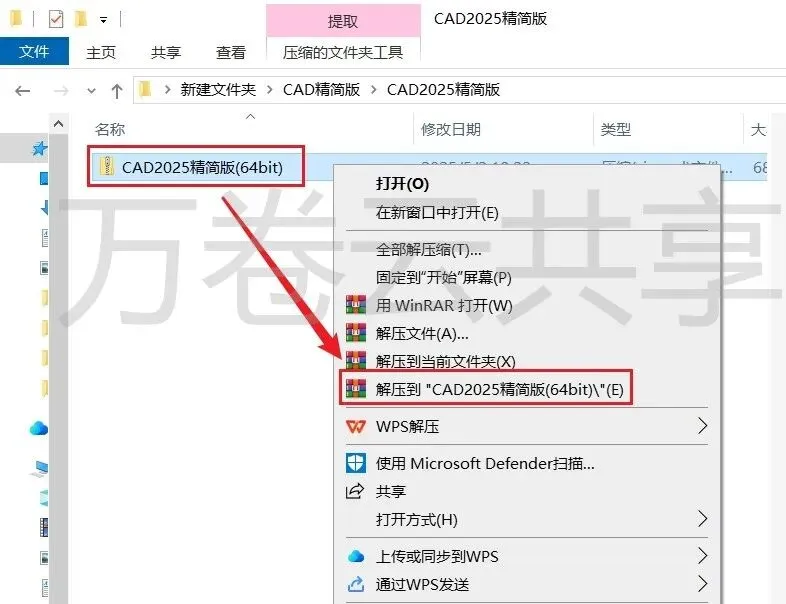Open the WPS解压 submenu
Image resolution: width=786 pixels, height=604 pixels.
(526, 427)
